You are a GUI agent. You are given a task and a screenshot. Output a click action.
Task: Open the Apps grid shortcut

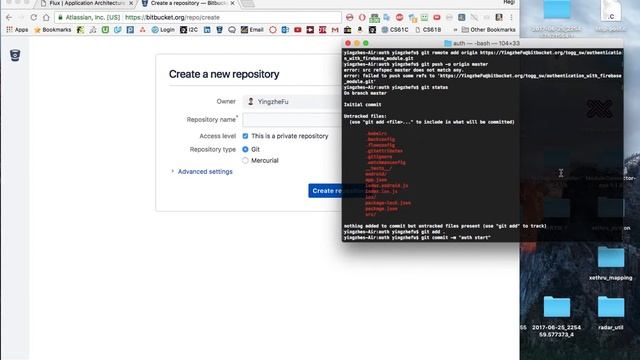pos(17,30)
